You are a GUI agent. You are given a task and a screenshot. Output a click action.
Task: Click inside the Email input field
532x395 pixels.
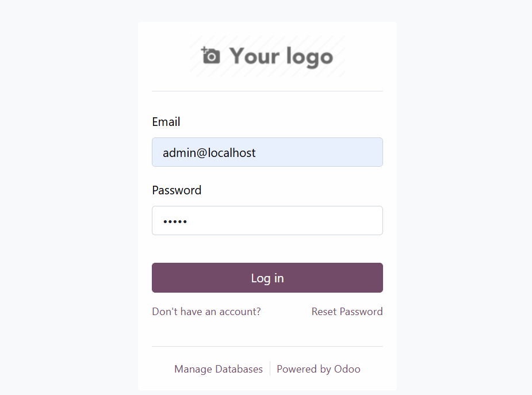[267, 152]
